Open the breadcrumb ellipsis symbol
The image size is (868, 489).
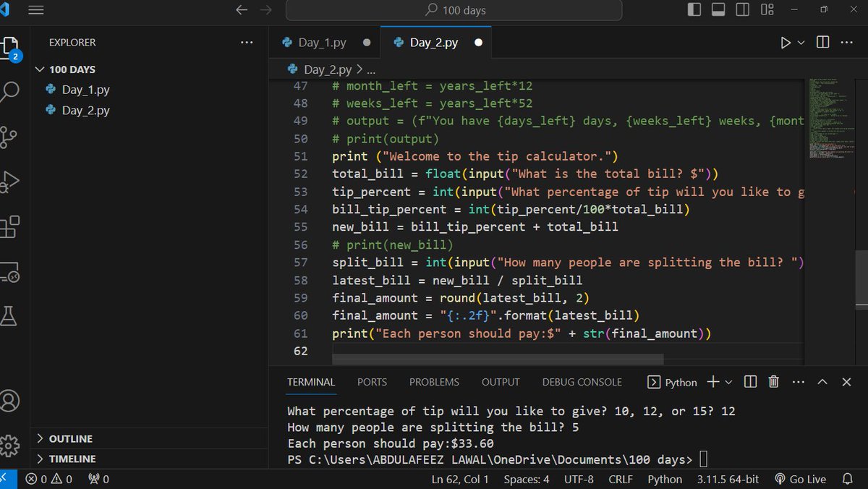tap(371, 69)
